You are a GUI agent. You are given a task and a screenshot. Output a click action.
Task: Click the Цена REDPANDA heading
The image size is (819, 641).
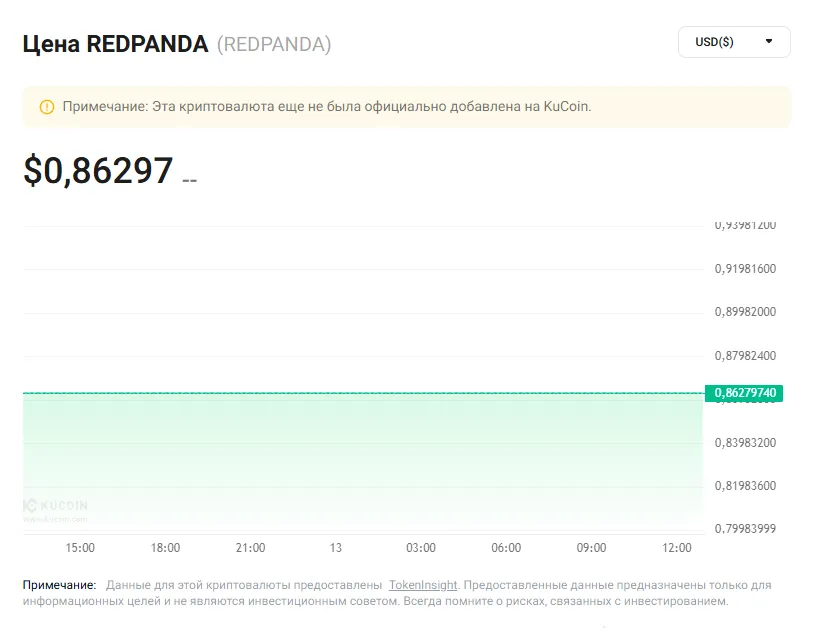(x=115, y=44)
